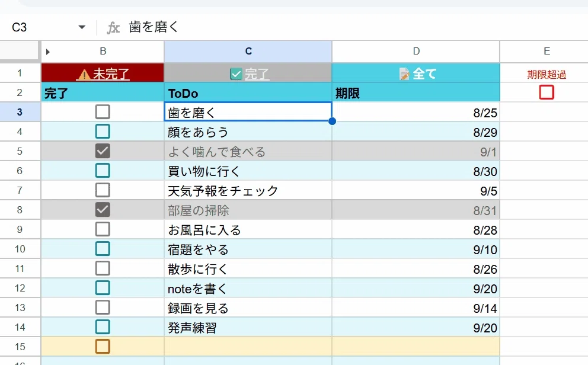The height and width of the screenshot is (365, 588).
Task: Click the 完了 filter link
Action: [257, 74]
